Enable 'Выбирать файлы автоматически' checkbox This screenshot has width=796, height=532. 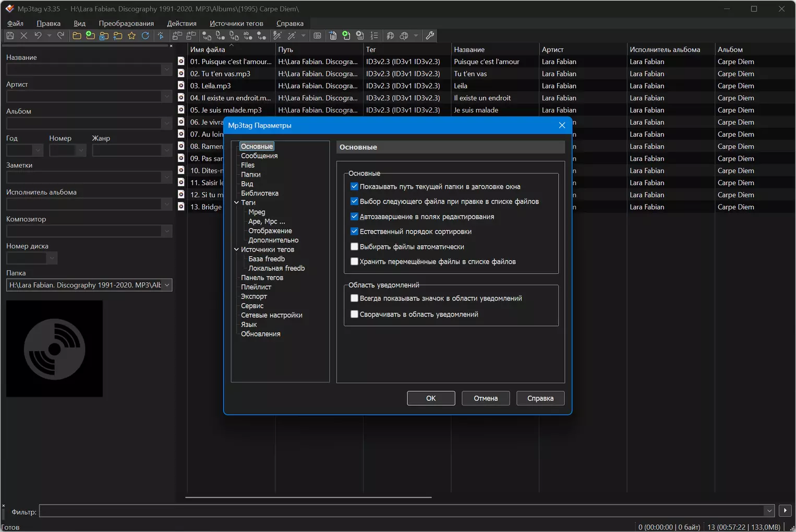[354, 247]
